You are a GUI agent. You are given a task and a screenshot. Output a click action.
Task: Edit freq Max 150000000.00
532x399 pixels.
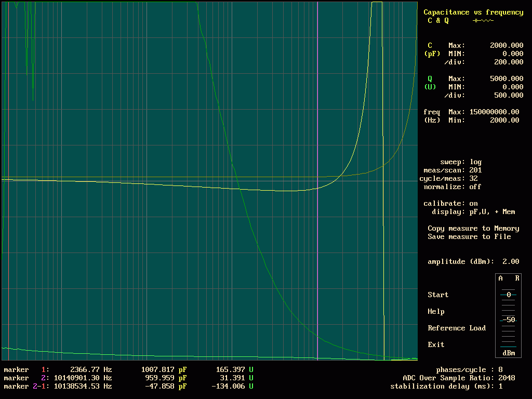point(494,112)
